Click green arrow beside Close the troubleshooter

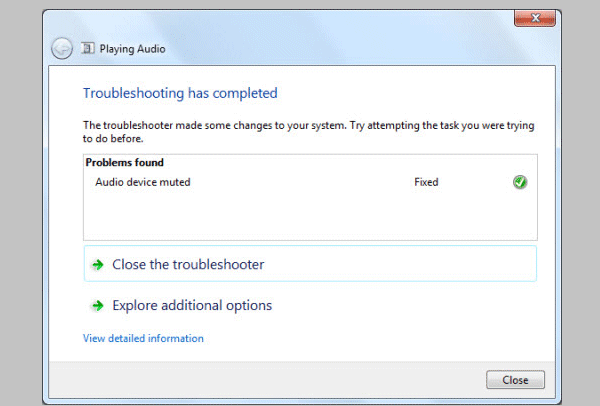click(x=97, y=265)
